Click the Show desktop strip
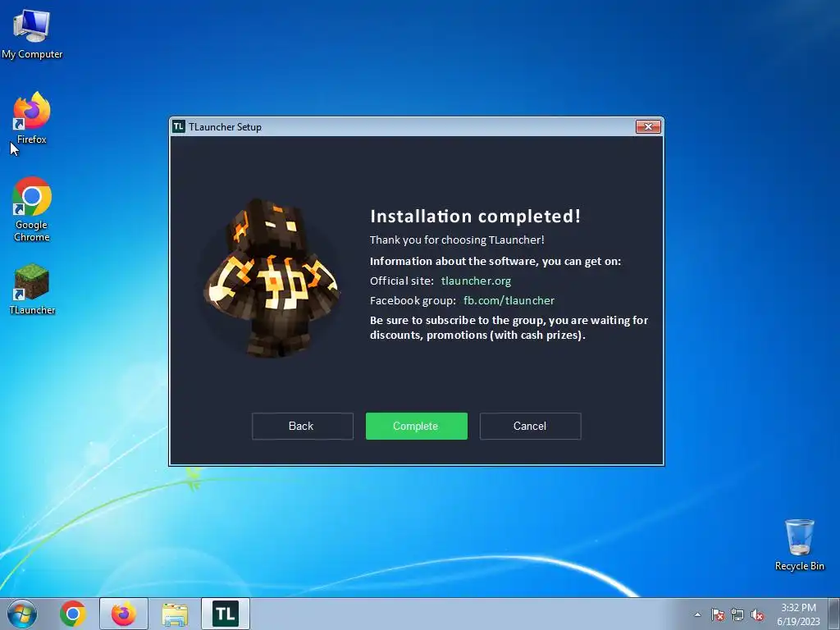 click(834, 614)
